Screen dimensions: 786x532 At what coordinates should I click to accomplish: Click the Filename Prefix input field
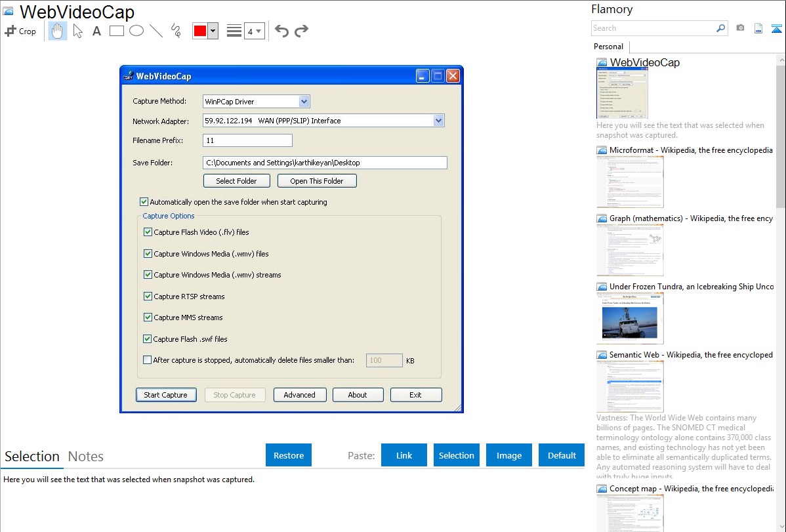(247, 140)
